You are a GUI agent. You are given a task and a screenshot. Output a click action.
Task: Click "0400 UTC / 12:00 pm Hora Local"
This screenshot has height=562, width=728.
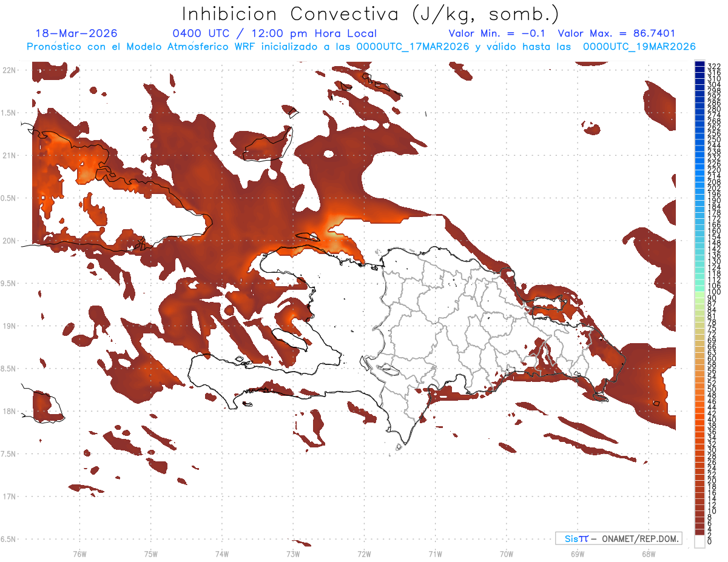click(275, 33)
